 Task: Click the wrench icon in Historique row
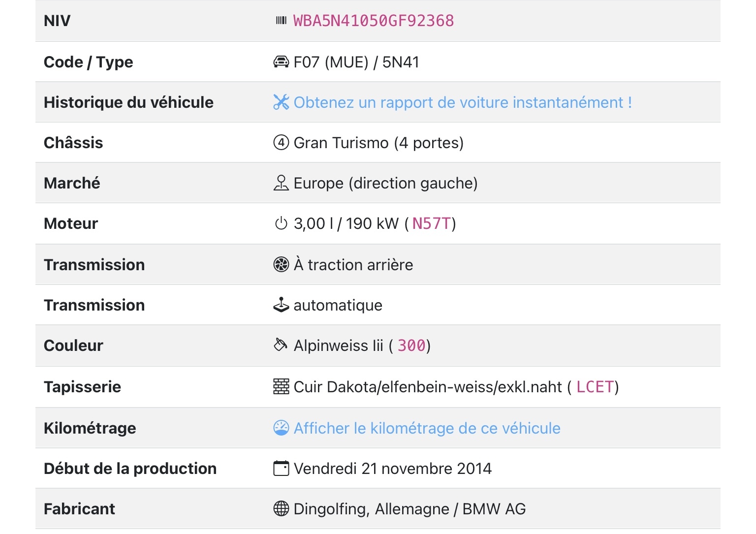pos(281,102)
